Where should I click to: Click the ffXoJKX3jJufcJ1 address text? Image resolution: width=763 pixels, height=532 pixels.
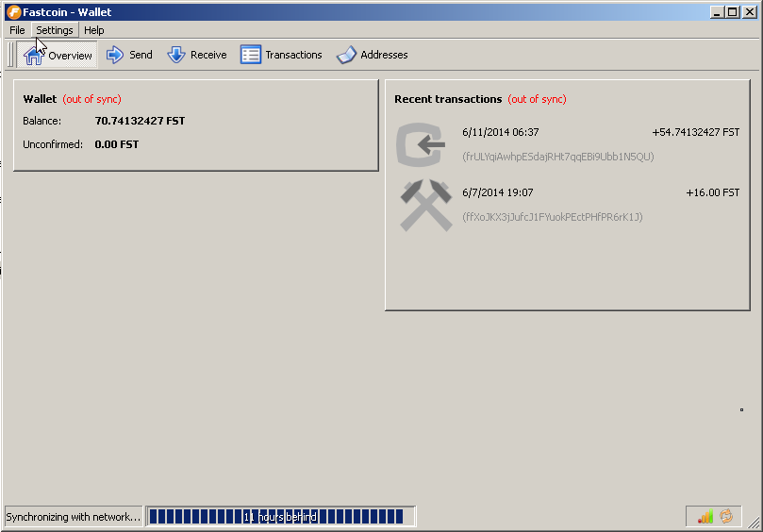pyautogui.click(x=553, y=217)
